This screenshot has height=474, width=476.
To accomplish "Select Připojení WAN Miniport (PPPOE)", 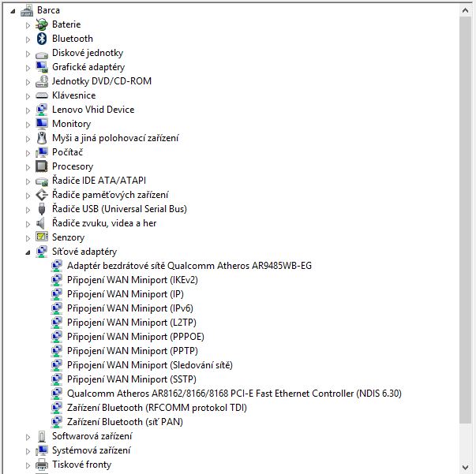I will (136, 337).
